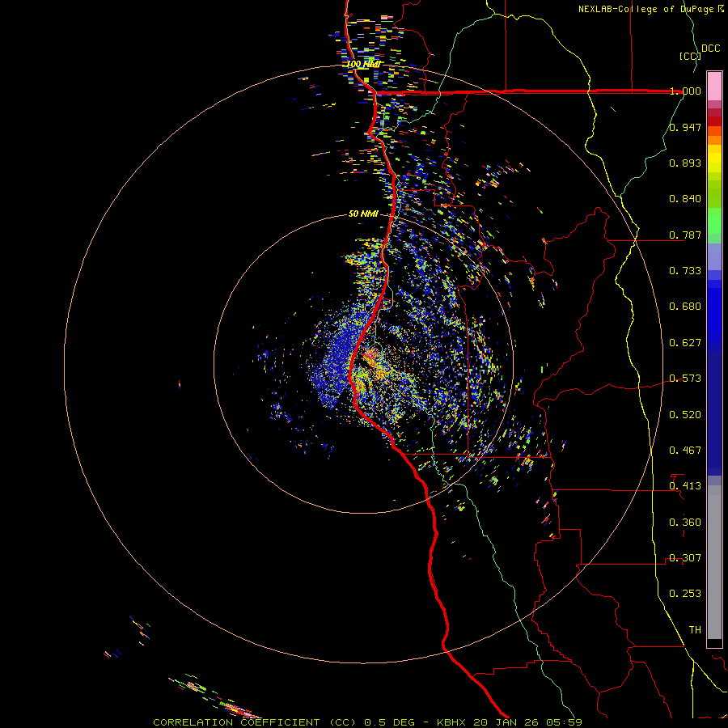Click the 0.680 scale value
The image size is (728, 728).
685,307
